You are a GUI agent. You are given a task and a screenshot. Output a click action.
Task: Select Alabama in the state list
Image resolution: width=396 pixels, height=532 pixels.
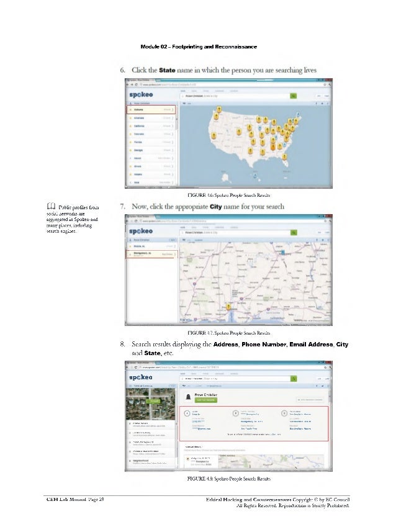point(151,110)
